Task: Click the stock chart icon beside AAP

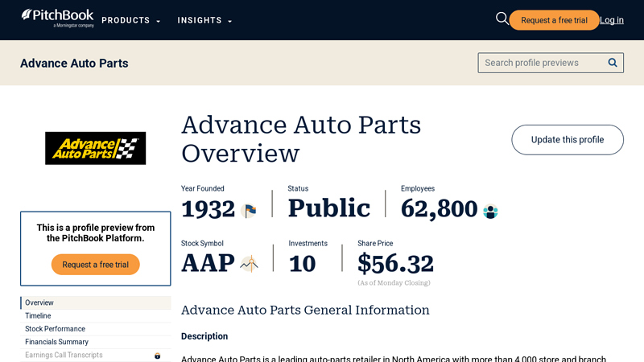Action: pos(249,264)
